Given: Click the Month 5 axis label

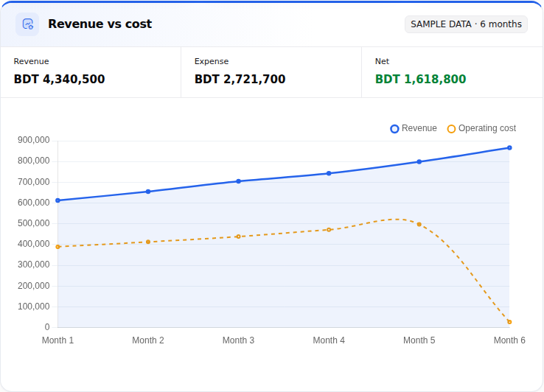Looking at the screenshot, I should 419,340.
